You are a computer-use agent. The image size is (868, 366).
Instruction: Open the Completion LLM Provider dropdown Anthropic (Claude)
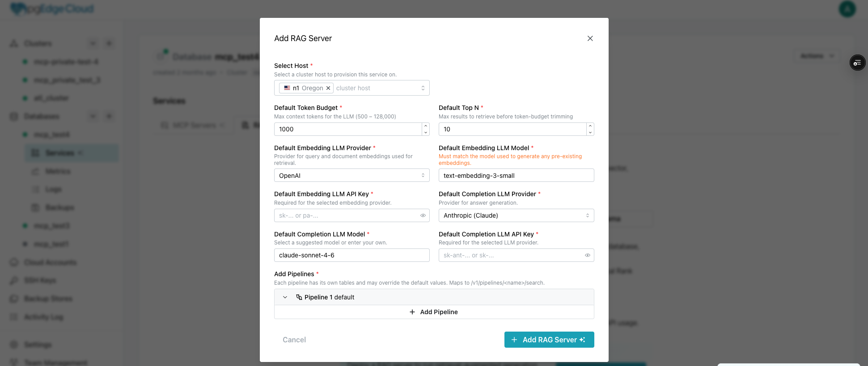pyautogui.click(x=516, y=215)
